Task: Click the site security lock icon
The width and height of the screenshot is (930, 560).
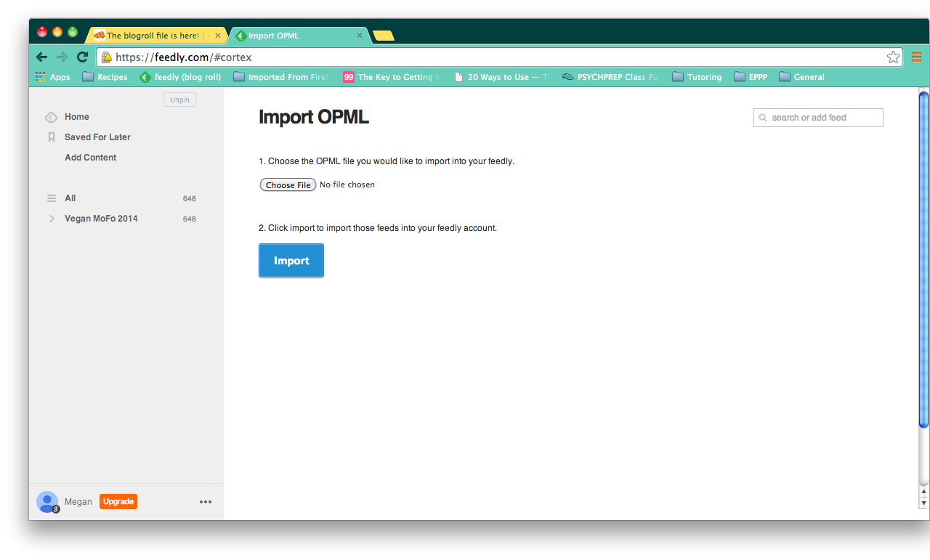Action: 107,57
